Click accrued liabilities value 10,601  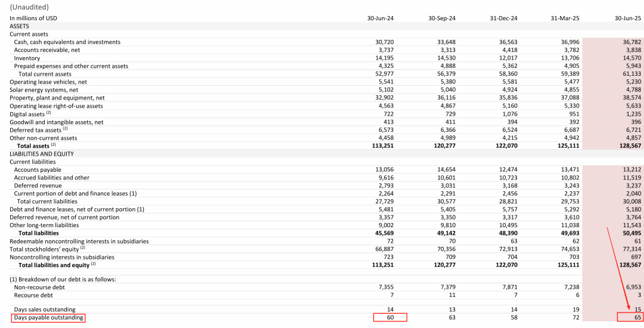pos(446,177)
